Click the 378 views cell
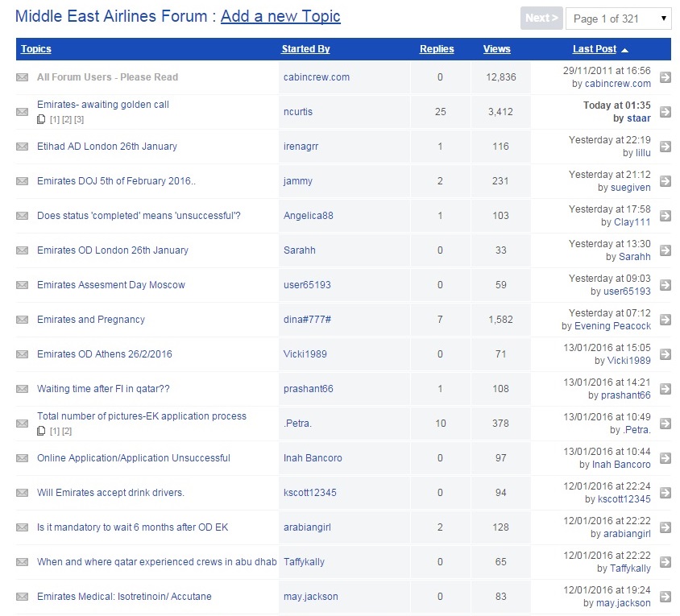Screen dimensions: 680x616 click(500, 424)
